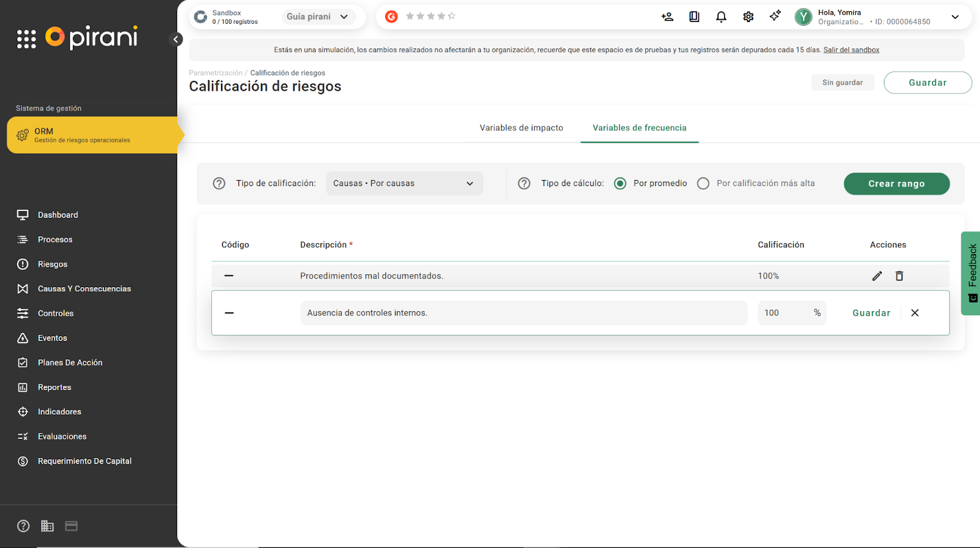980x548 pixels.
Task: Click the add user icon
Action: tap(667, 17)
